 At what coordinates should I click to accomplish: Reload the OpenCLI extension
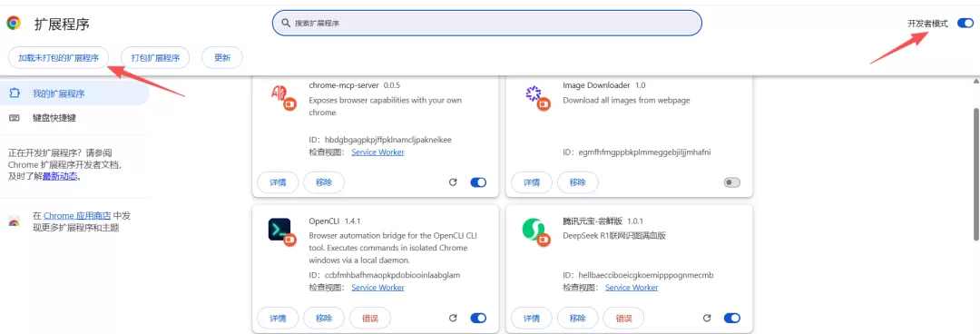coord(453,318)
